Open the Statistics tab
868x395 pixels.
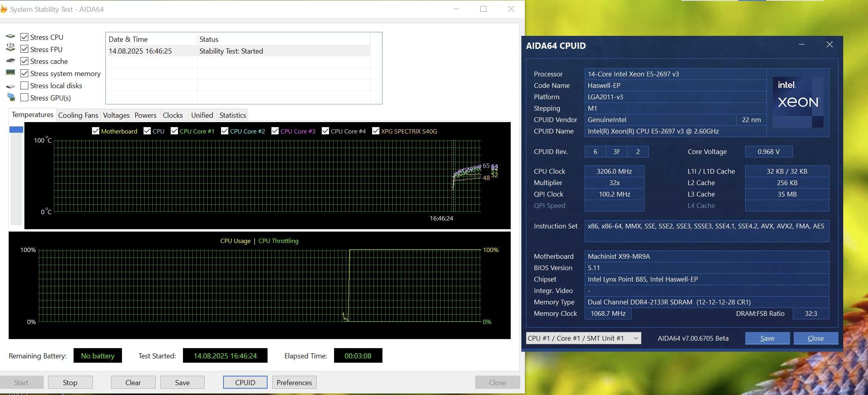tap(233, 115)
